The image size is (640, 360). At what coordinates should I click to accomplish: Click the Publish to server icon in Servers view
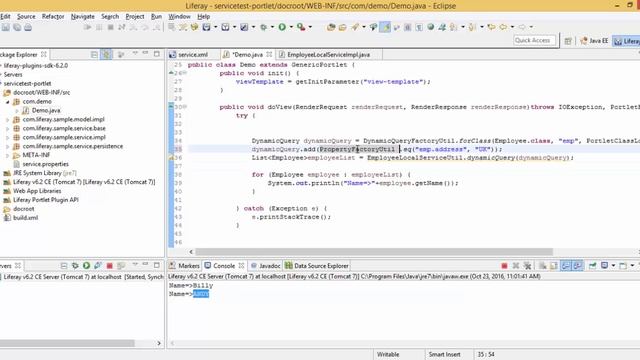click(x=121, y=266)
